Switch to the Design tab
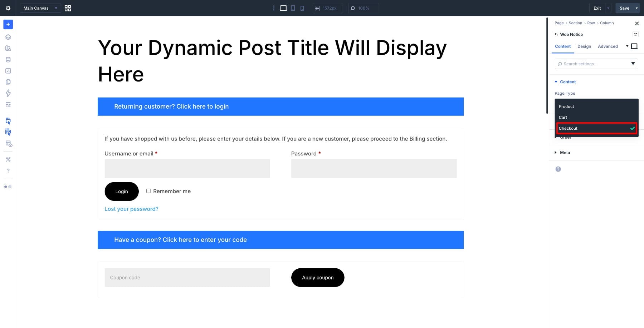This screenshot has height=328, width=644. pyautogui.click(x=584, y=46)
